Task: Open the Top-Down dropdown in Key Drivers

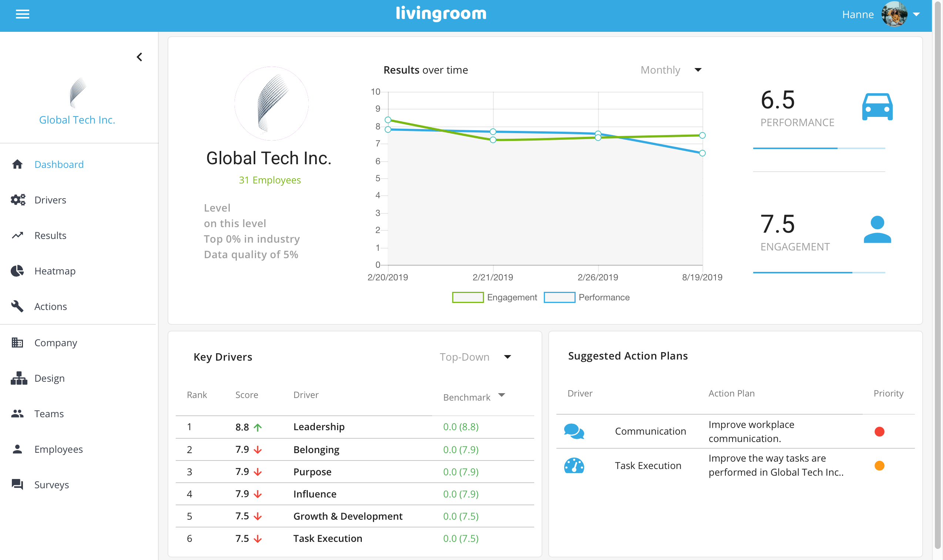Action: (475, 357)
